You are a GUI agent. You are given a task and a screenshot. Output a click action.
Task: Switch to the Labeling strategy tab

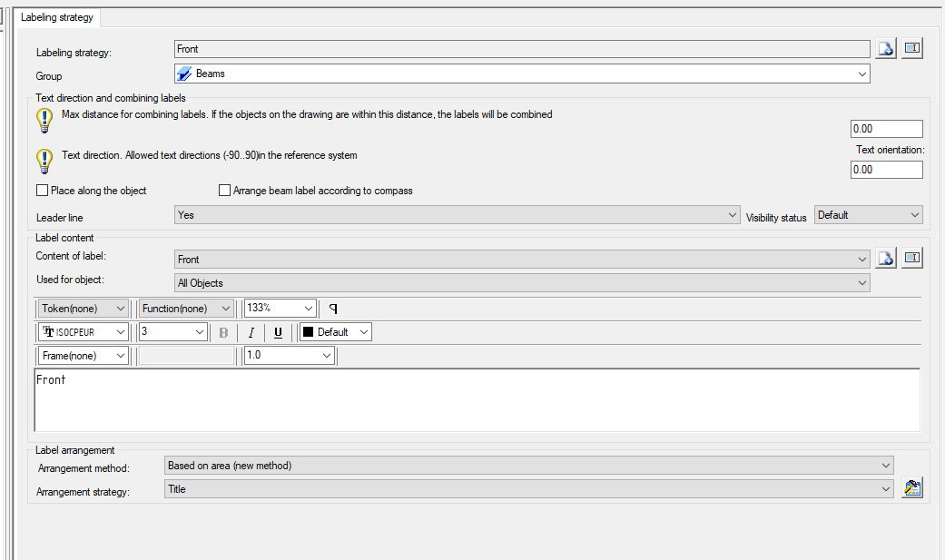[x=57, y=16]
